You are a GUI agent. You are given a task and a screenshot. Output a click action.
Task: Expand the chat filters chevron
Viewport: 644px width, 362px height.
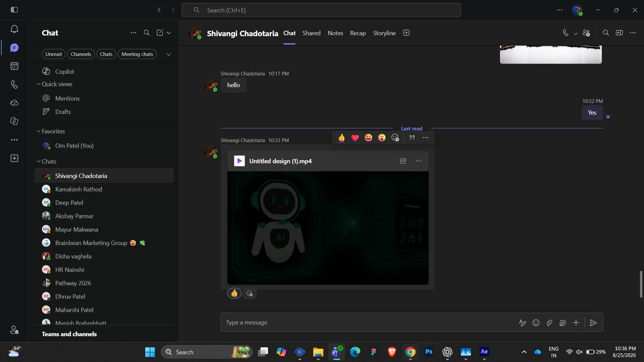169,54
